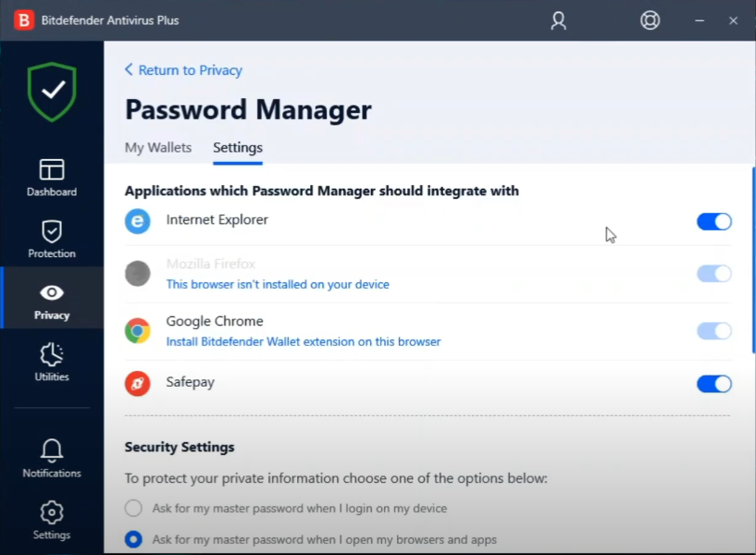The height and width of the screenshot is (555, 756).
Task: Click the user account icon
Action: coord(558,20)
